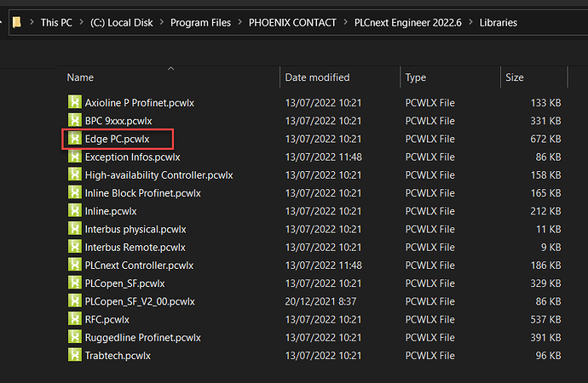588x383 pixels.
Task: Sort by the Size column header
Action: point(534,77)
